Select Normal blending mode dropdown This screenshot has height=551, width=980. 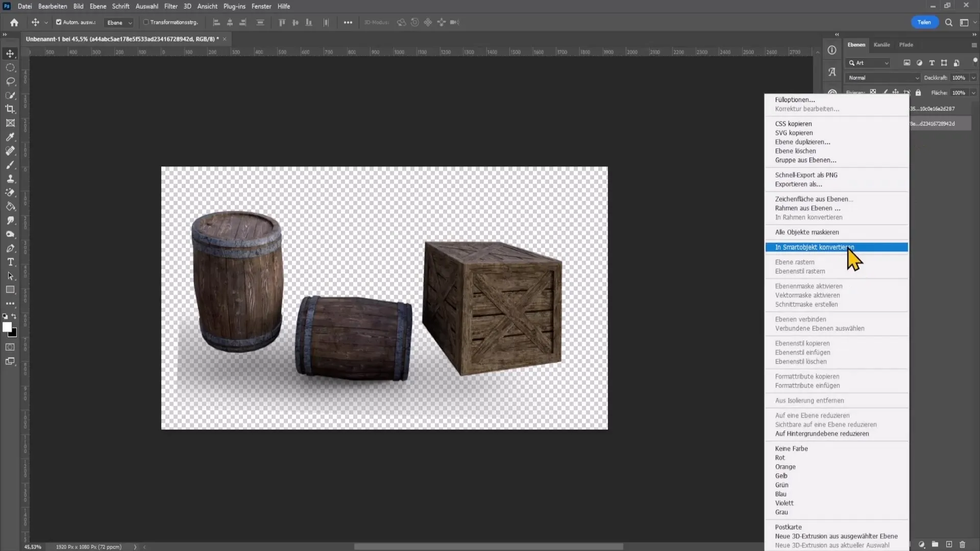(x=881, y=78)
